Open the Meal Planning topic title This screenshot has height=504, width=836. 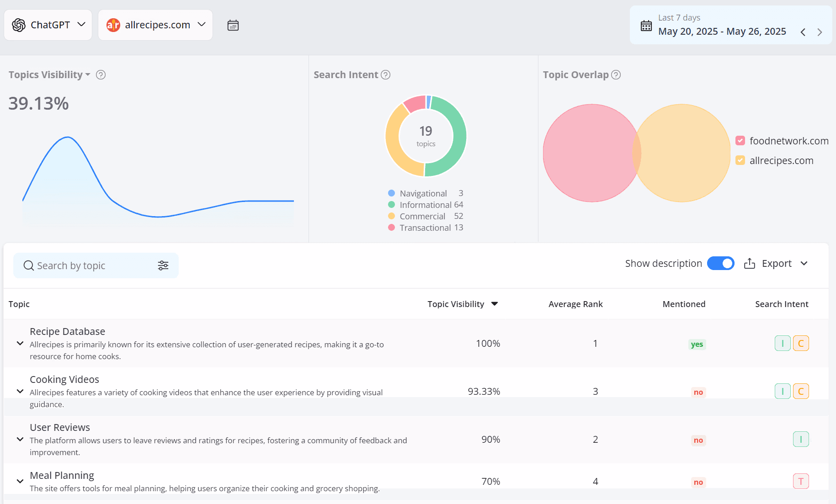coord(62,475)
